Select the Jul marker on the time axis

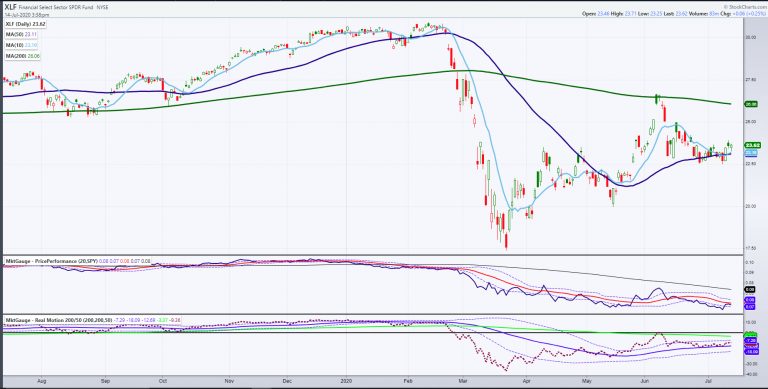tap(710, 380)
